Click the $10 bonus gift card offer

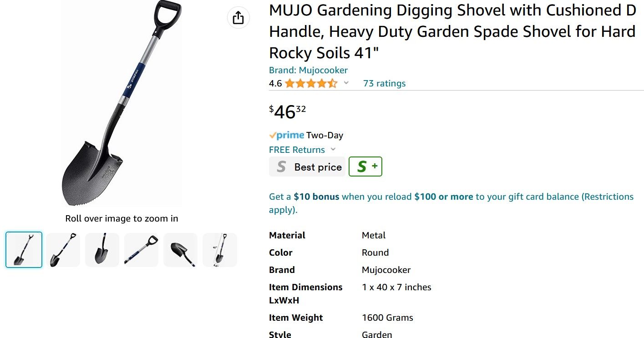tap(316, 197)
